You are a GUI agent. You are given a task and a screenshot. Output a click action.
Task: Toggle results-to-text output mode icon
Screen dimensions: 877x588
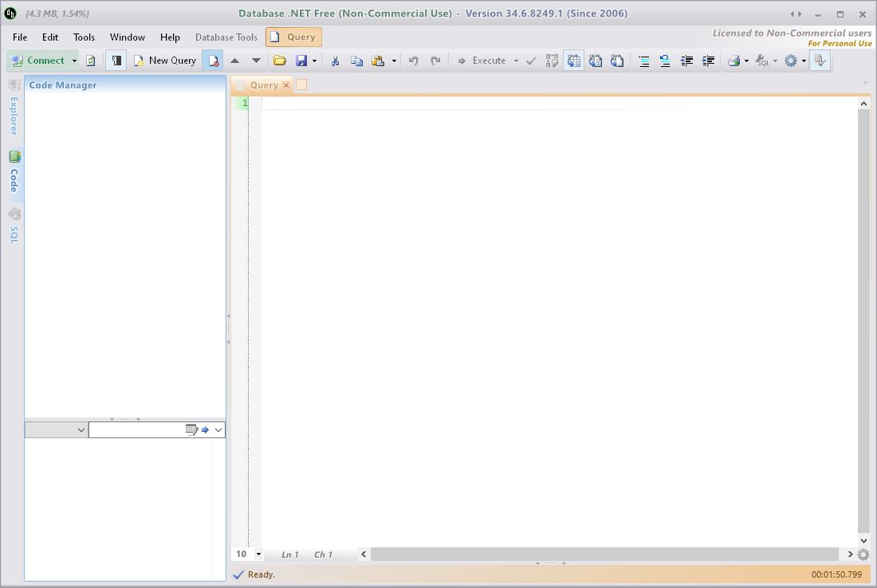tap(596, 61)
